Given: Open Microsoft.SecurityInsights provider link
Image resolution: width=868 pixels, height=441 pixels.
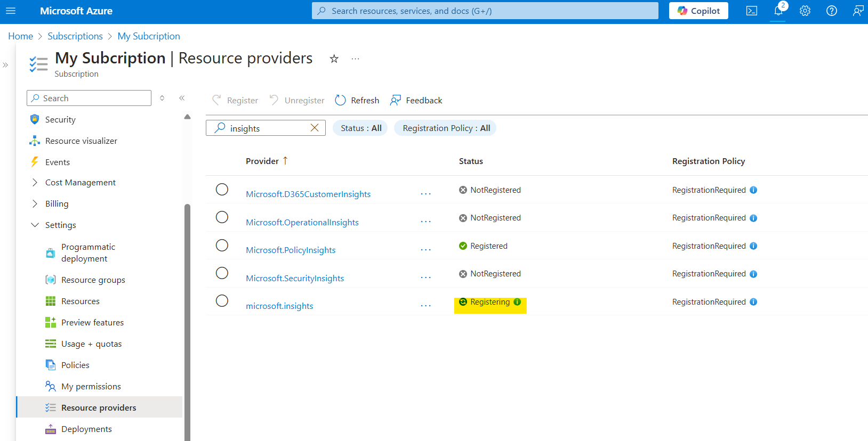Looking at the screenshot, I should click(x=295, y=279).
